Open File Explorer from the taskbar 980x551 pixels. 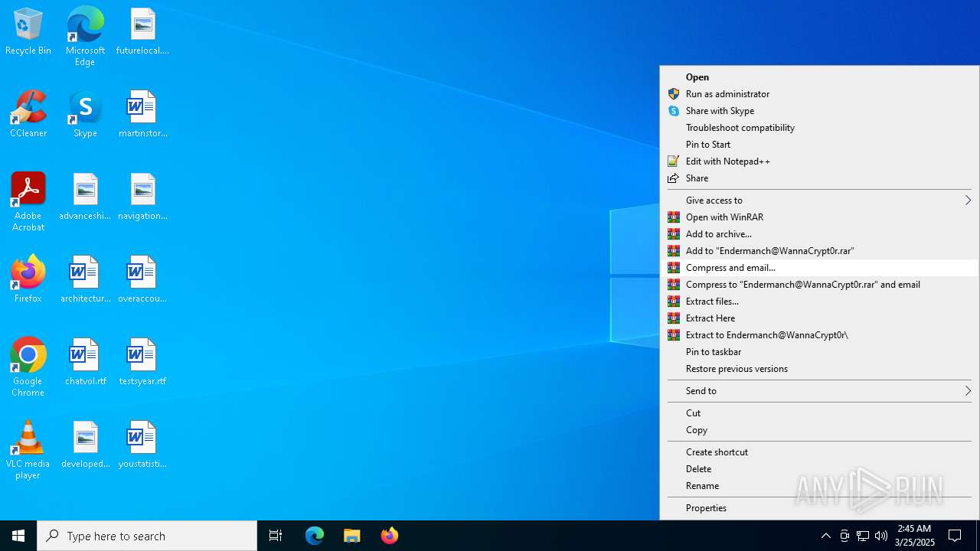click(352, 536)
